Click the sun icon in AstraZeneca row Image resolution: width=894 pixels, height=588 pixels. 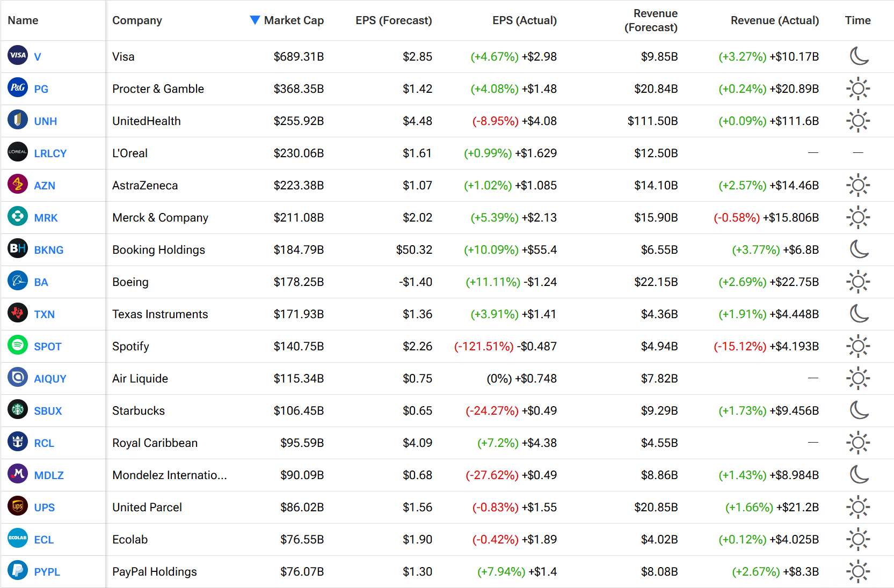click(x=858, y=185)
